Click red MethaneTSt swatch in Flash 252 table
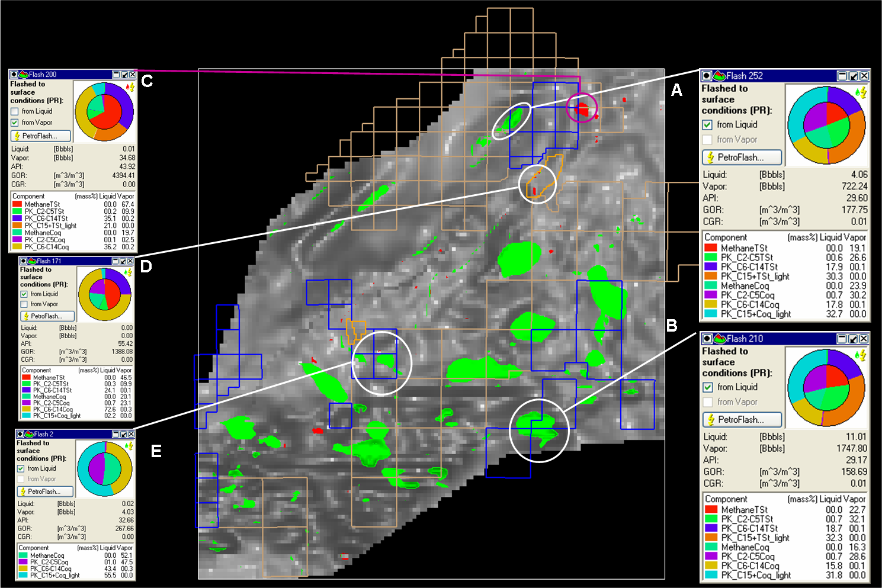The height and width of the screenshot is (588, 882). click(711, 248)
